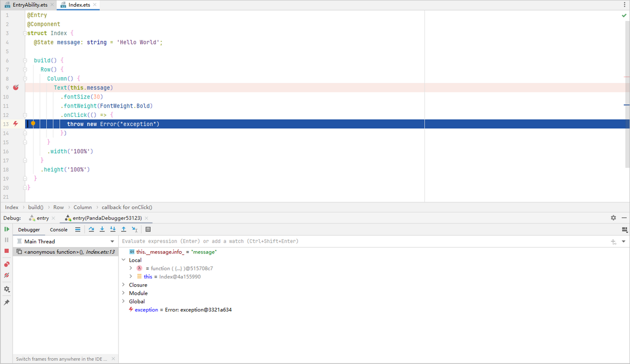Click the Step Into icon
This screenshot has width=630, height=364.
(102, 229)
